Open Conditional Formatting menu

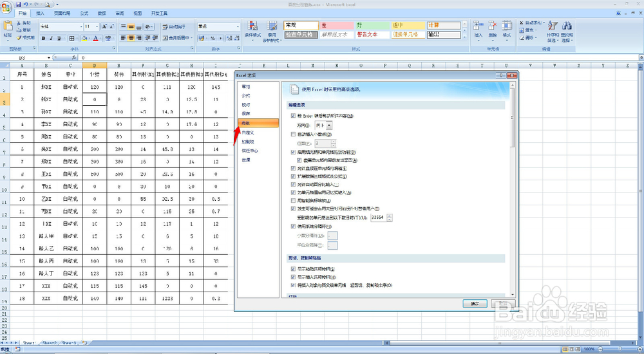(252, 32)
